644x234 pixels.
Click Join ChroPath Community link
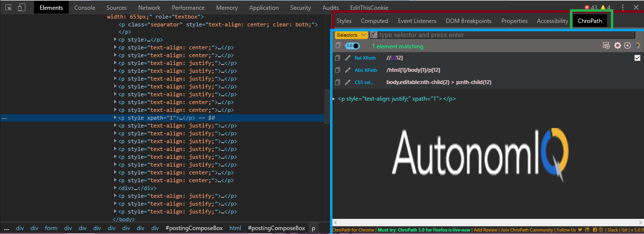tap(527, 230)
